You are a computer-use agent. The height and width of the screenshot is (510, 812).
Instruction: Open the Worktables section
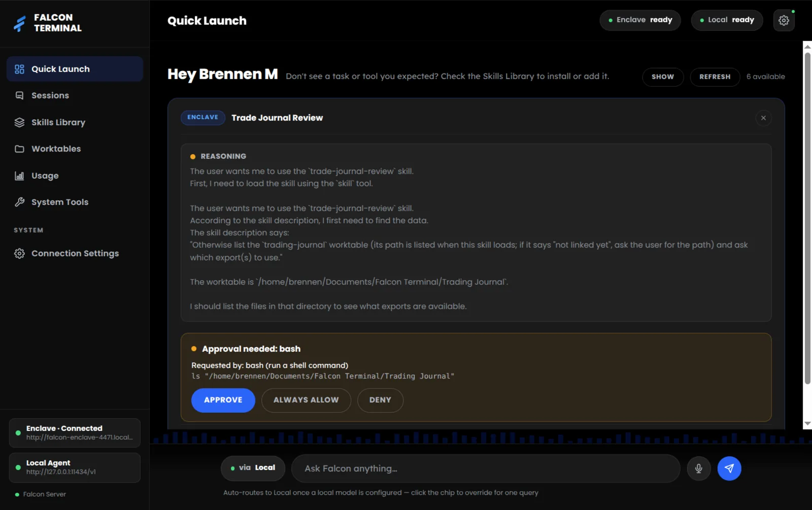(75, 149)
